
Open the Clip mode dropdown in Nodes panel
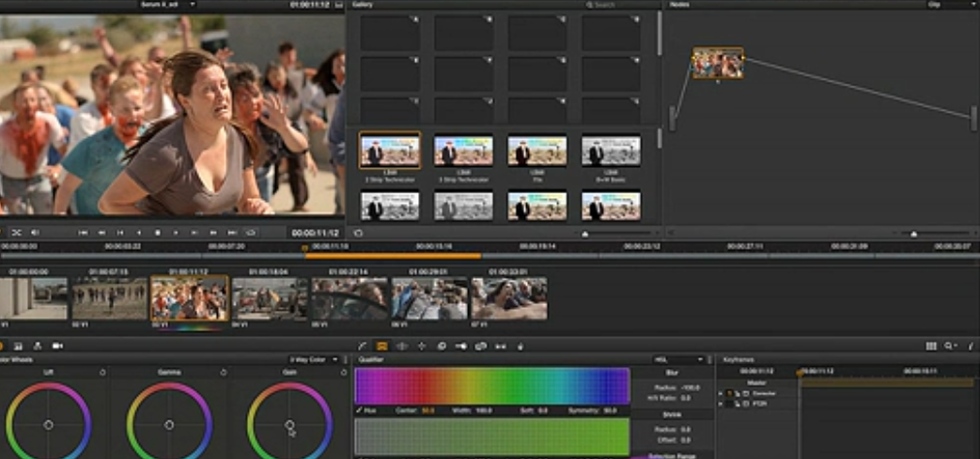(951, 5)
